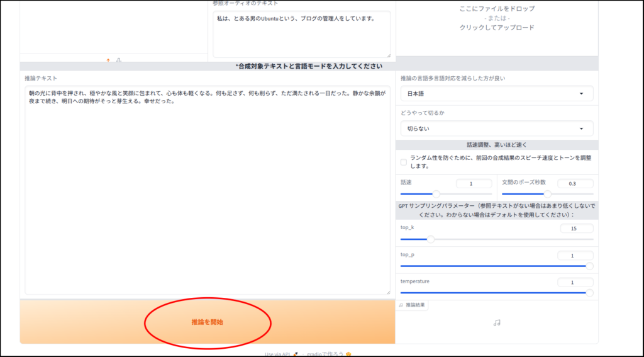Viewport: 644px width, 357px height.
Task: Expand the 切らない cutting method dropdown
Action: pos(497,128)
